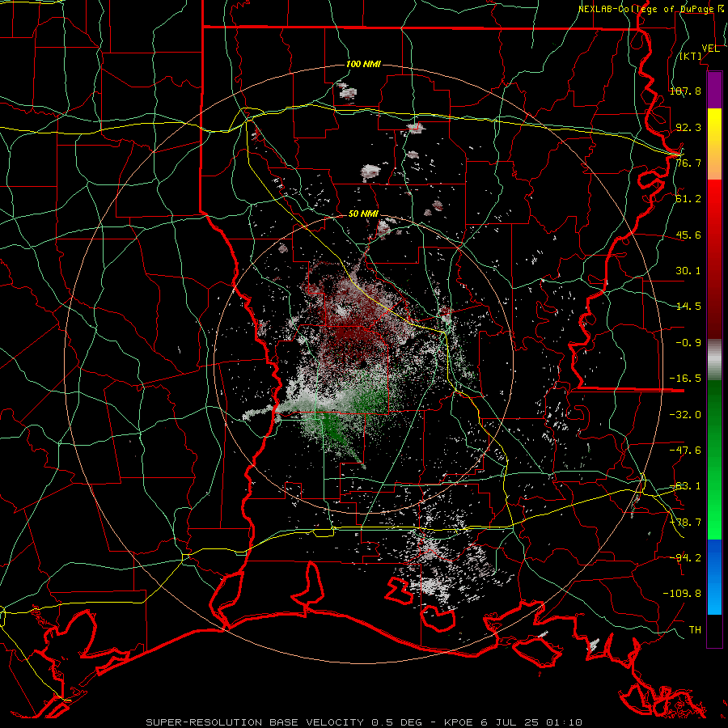Image resolution: width=728 pixels, height=728 pixels.
Task: Click the -78.7 value on velocity scale
Action: click(x=685, y=523)
